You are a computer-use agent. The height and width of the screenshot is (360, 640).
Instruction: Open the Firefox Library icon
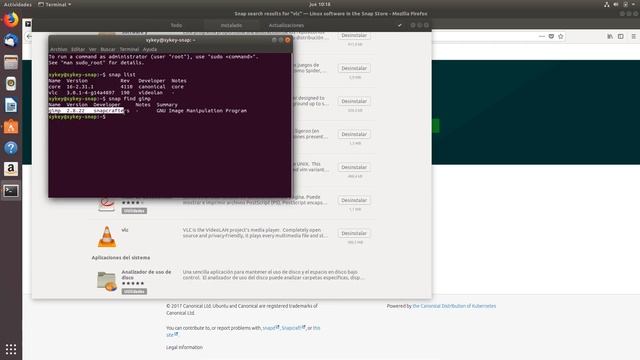610,36
